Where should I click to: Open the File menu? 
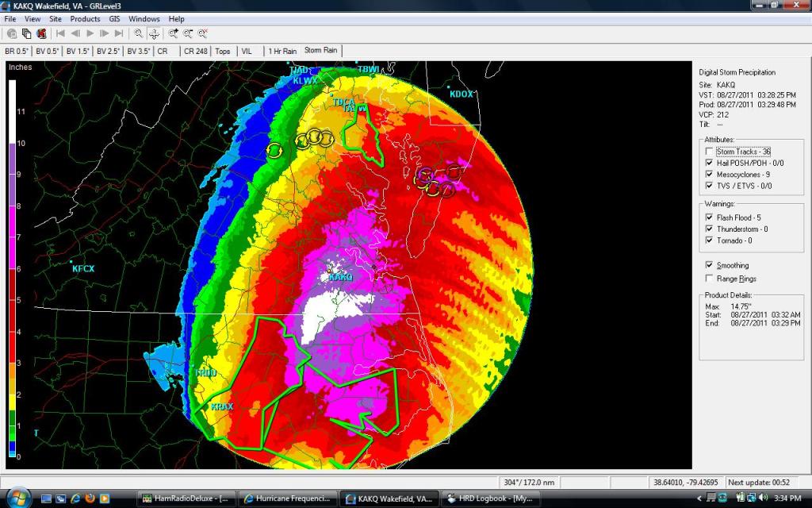(x=10, y=19)
